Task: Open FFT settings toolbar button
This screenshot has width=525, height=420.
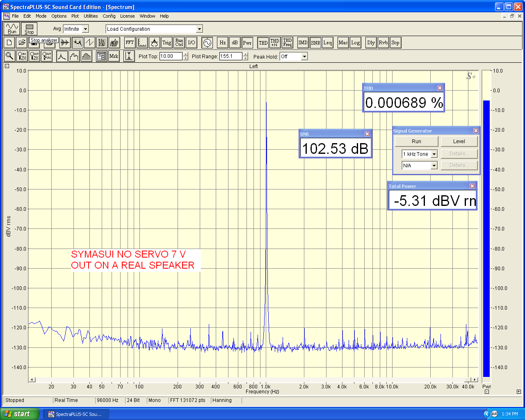Action: coord(130,42)
